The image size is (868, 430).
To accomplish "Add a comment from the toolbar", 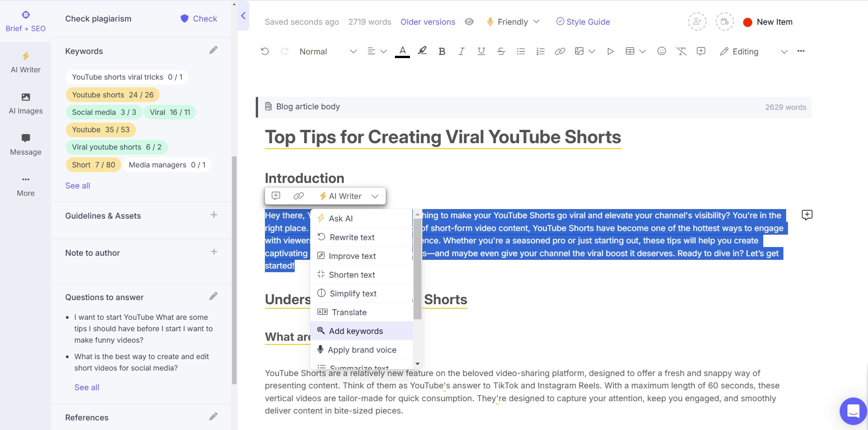I will (701, 51).
